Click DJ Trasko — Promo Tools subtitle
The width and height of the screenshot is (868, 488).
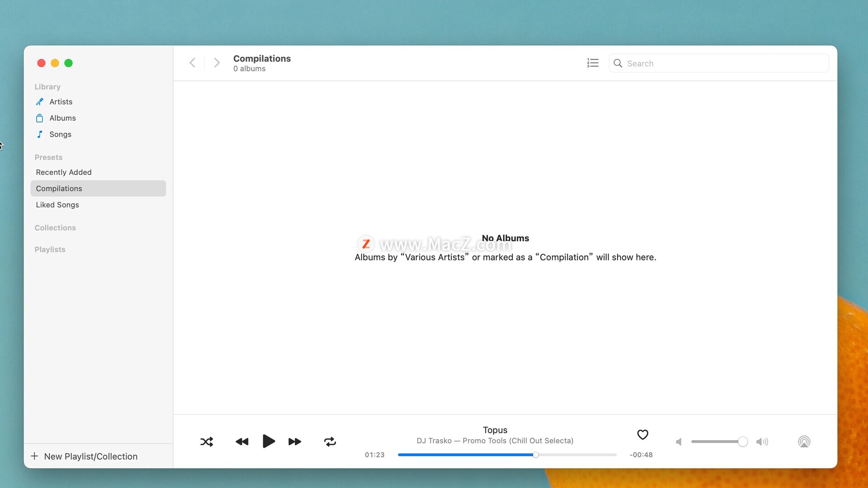pos(495,441)
